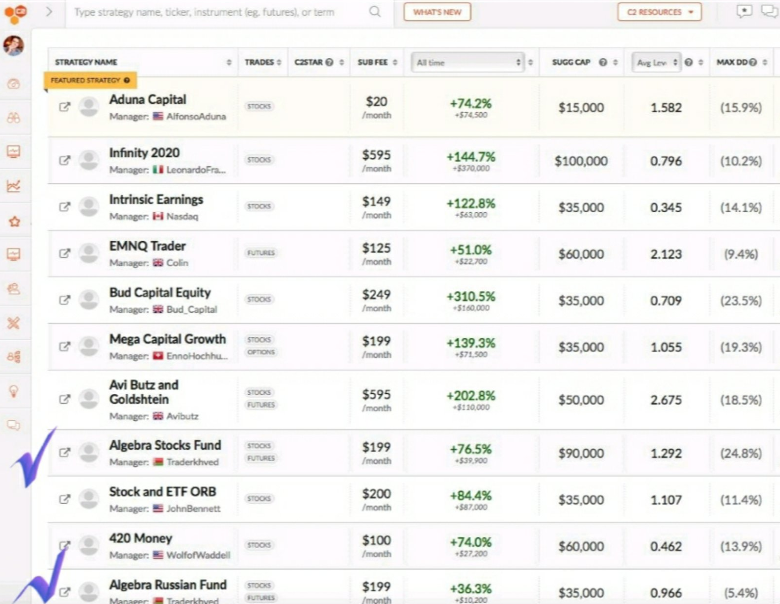
Task: Click Avi Butz and Goldshtein profile avatar
Action: [89, 399]
